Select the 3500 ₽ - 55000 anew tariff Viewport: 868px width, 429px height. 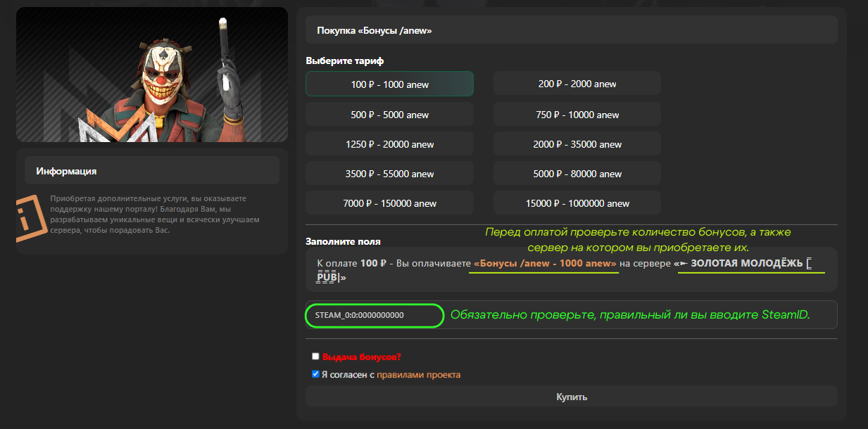(x=389, y=174)
